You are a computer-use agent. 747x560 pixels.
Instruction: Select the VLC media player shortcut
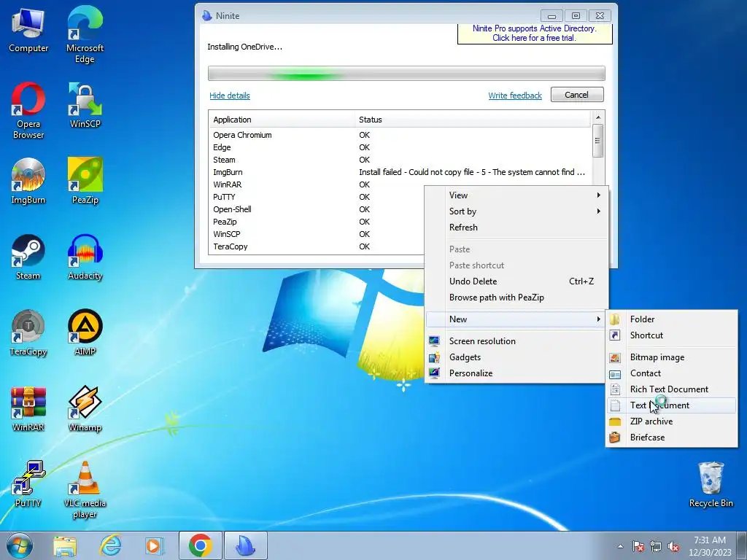point(85,490)
